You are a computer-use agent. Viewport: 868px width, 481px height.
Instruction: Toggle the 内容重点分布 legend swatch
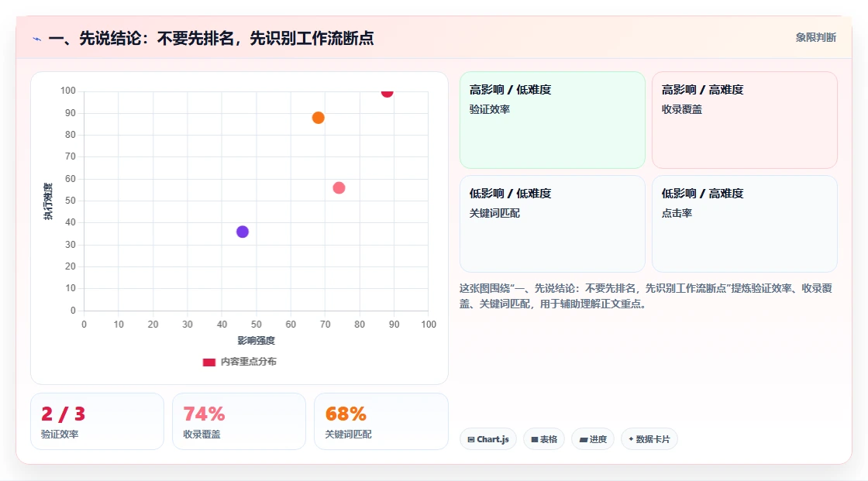click(208, 362)
